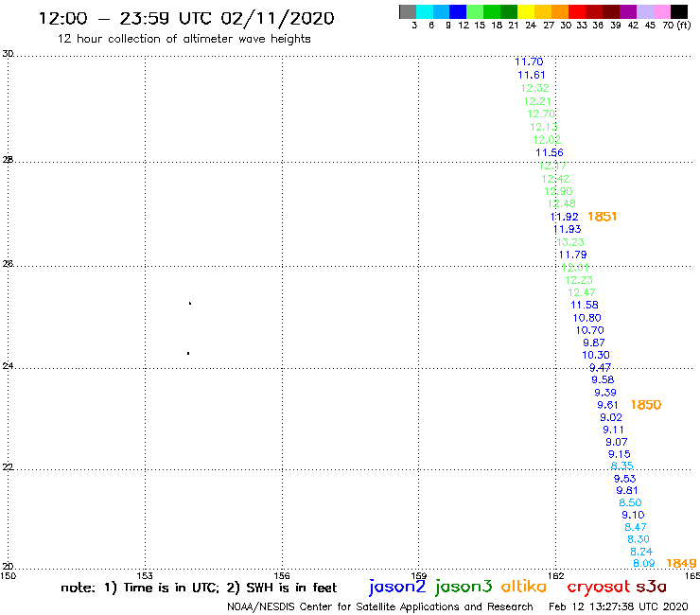Select the reading 10.80
Screen dimensions: 700x615
(x=587, y=318)
